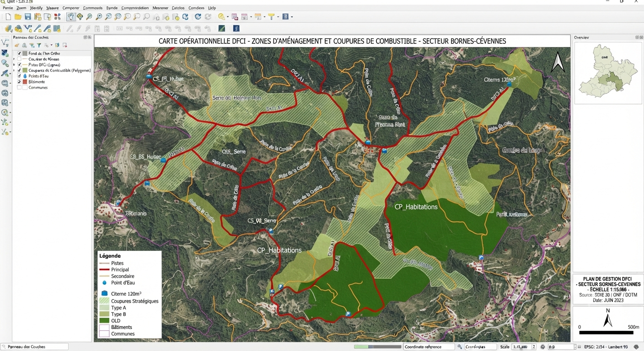The image size is (644, 351).
Task: Click the Scale value input field
Action: (521, 347)
